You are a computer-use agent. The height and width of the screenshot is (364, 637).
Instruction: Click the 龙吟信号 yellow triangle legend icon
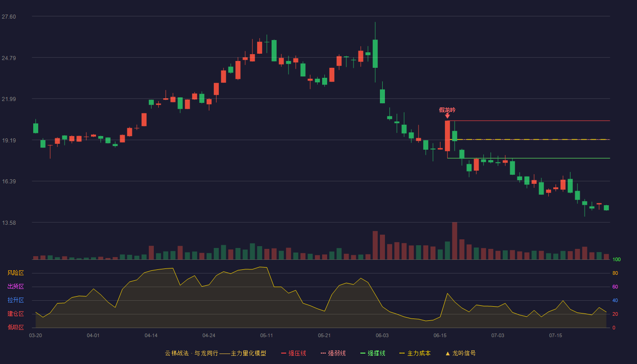pos(447,353)
